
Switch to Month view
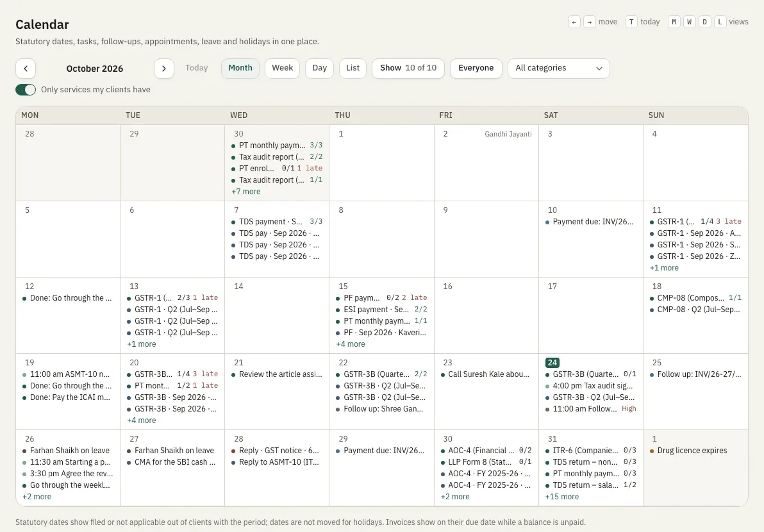(x=240, y=69)
